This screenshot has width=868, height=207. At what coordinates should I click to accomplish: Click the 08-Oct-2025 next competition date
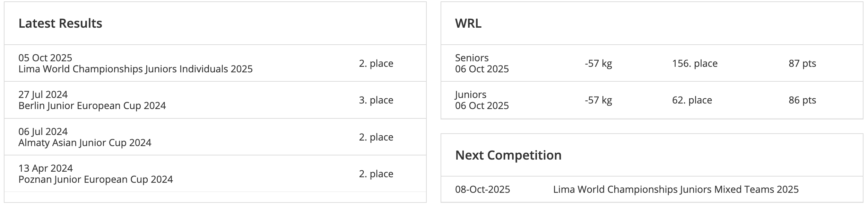click(x=482, y=189)
